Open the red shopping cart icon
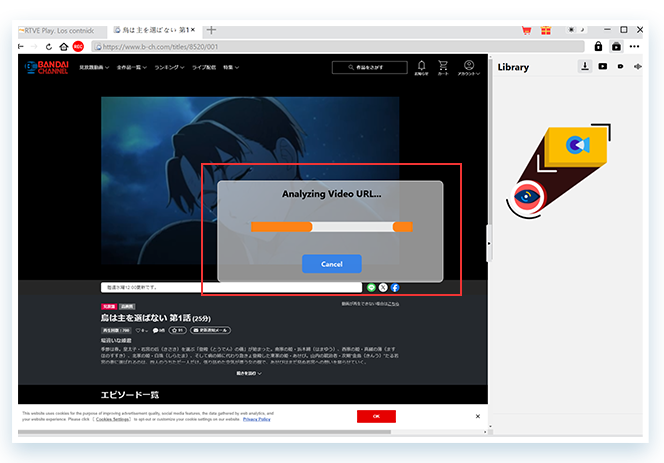 tap(526, 30)
